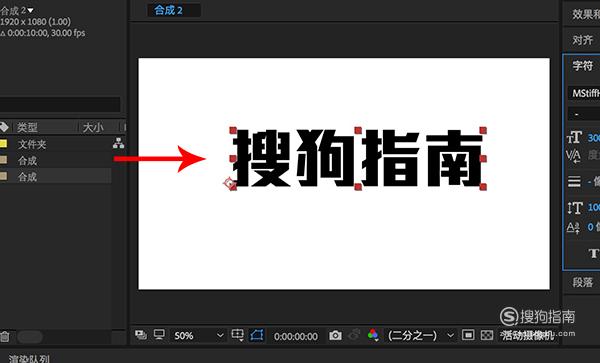Screen dimensions: 600x363
Task: Click the label swatch of first 合成 row
Action: point(3,160)
